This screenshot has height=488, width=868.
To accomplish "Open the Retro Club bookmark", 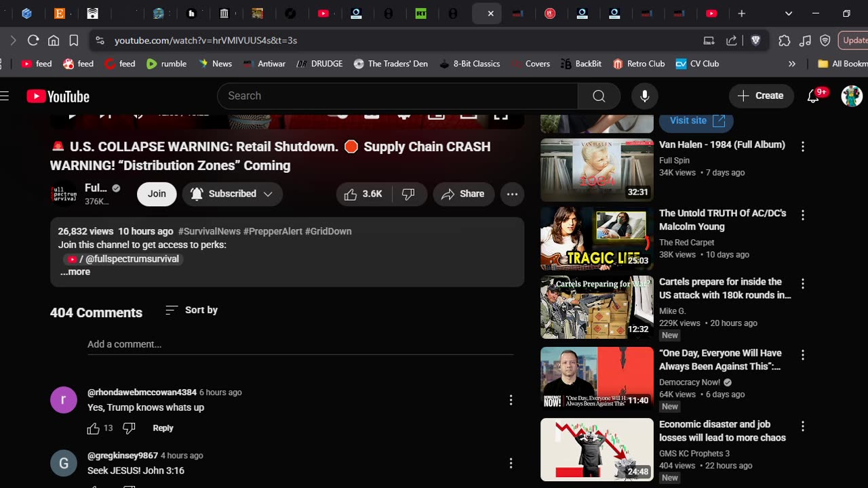I will tap(639, 64).
